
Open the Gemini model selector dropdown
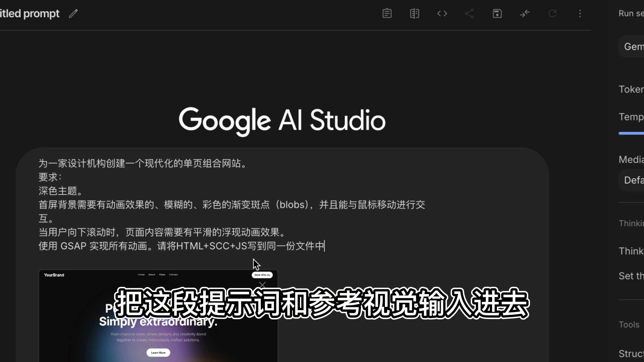click(x=631, y=47)
